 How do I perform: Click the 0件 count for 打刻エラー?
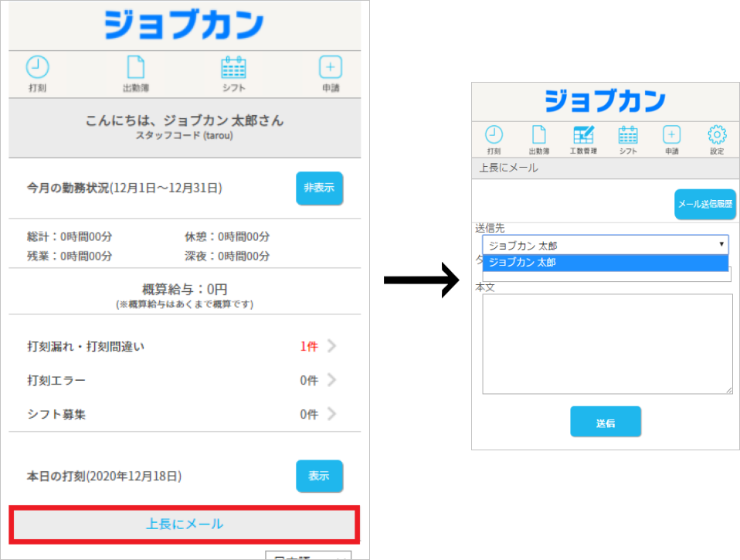[x=309, y=381]
